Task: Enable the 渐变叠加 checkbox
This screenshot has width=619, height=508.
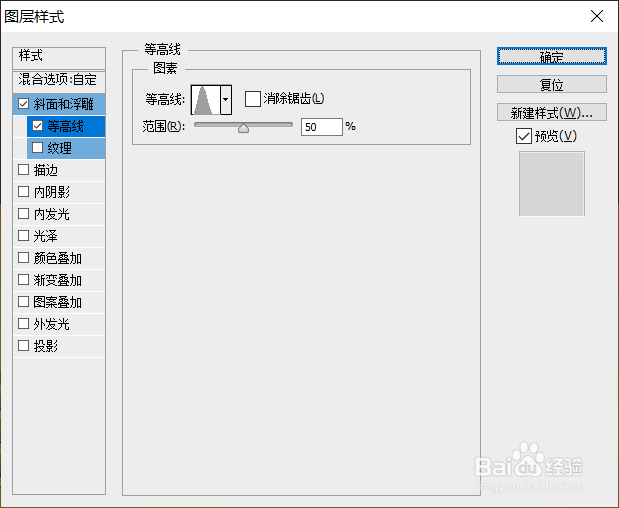Action: click(24, 280)
